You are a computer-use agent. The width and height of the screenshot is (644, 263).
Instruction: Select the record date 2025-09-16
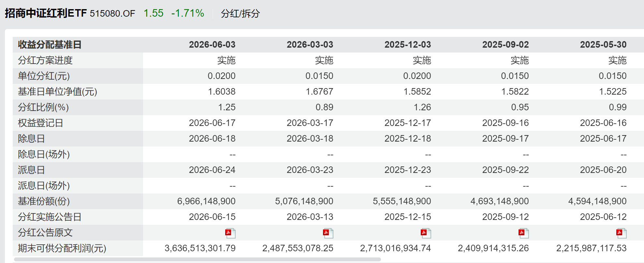point(505,123)
